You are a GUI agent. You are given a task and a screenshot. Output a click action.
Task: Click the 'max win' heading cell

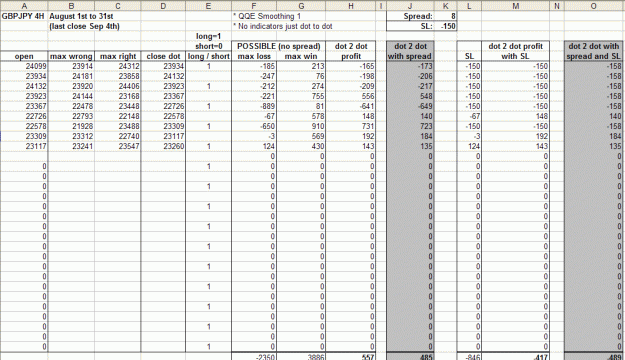[301, 56]
